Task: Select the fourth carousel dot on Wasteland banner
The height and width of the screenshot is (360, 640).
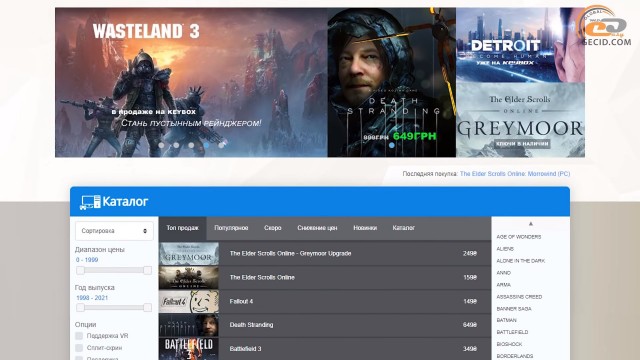Action: [x=206, y=145]
